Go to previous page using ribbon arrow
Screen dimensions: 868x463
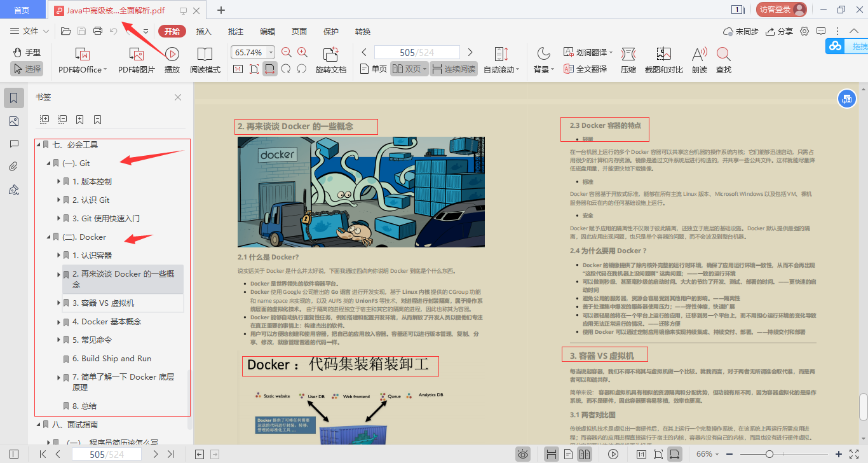(x=364, y=52)
